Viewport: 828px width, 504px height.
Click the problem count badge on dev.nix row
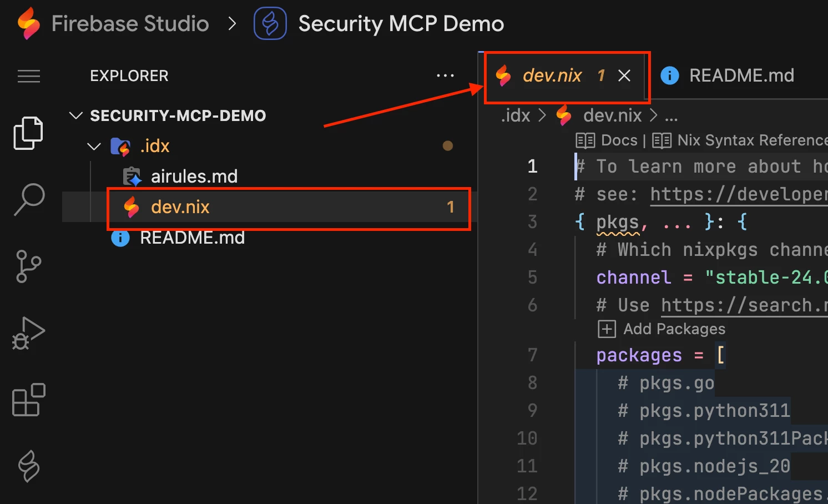pyautogui.click(x=451, y=207)
